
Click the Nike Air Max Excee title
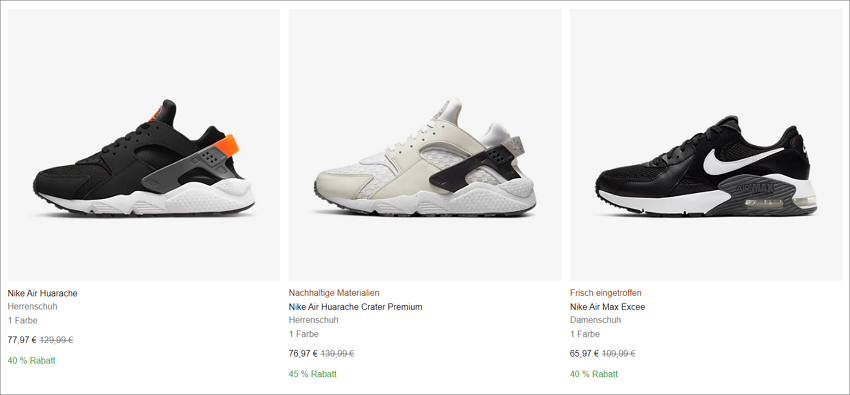click(x=607, y=307)
